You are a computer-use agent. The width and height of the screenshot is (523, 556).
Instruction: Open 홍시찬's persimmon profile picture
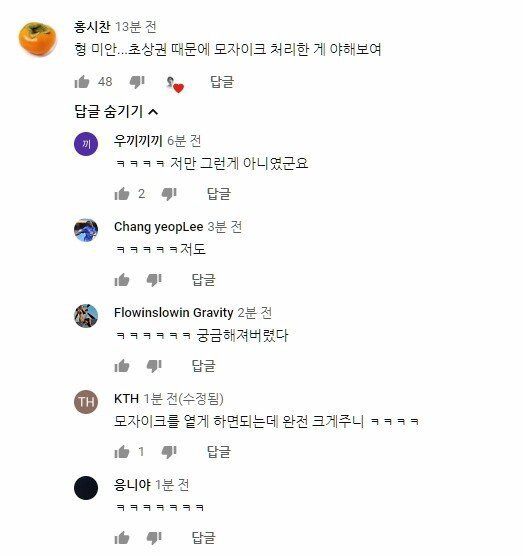(x=38, y=39)
